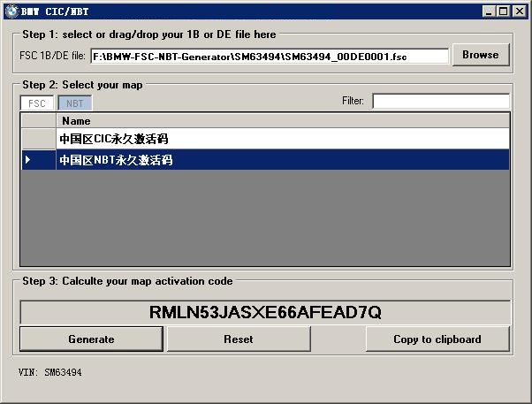Screen dimensions: 532x404
Task: Select the 中国区CIC永久激活码 row
Action: pos(283,139)
